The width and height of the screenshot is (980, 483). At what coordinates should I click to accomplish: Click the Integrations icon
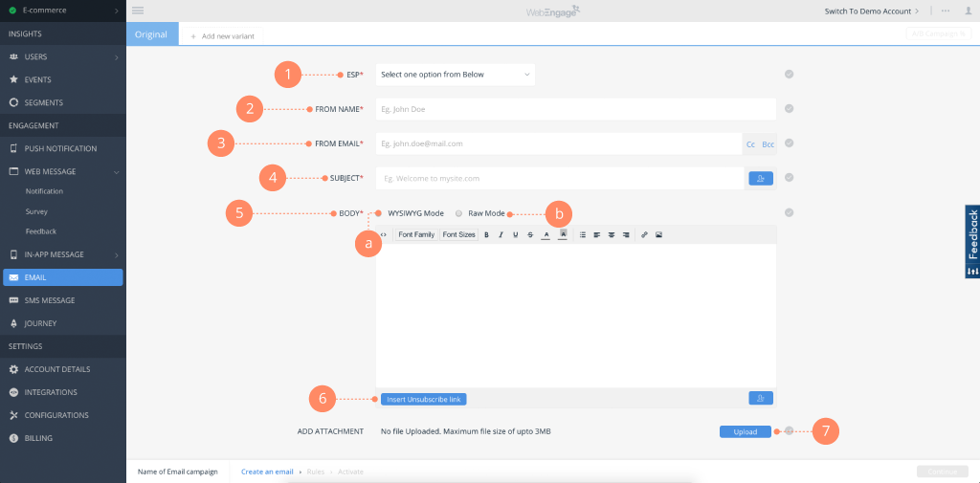(13, 392)
